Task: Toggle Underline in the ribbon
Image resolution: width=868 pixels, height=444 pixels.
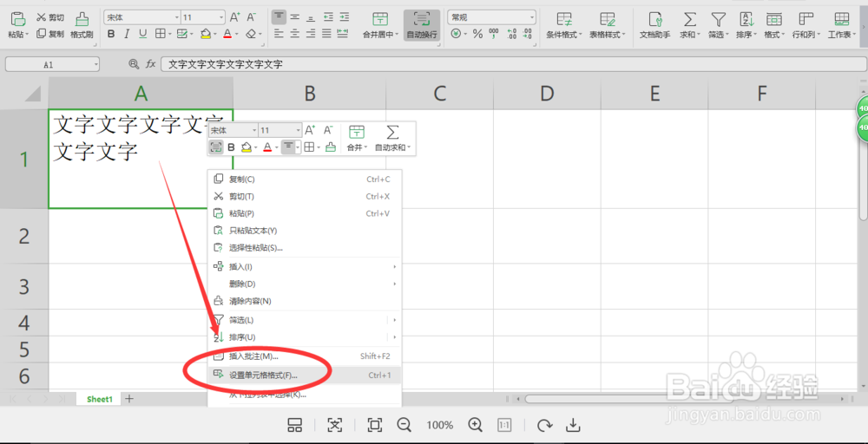Action: click(x=143, y=35)
